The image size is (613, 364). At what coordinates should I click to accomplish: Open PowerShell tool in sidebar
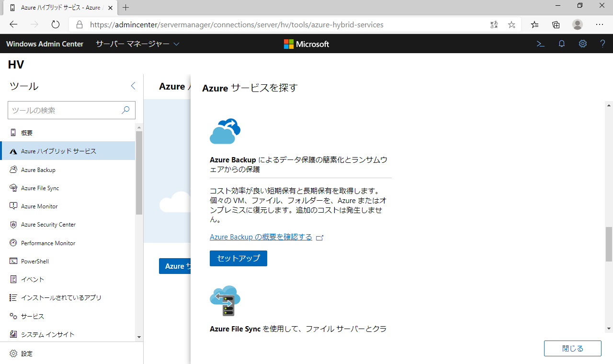68,261
